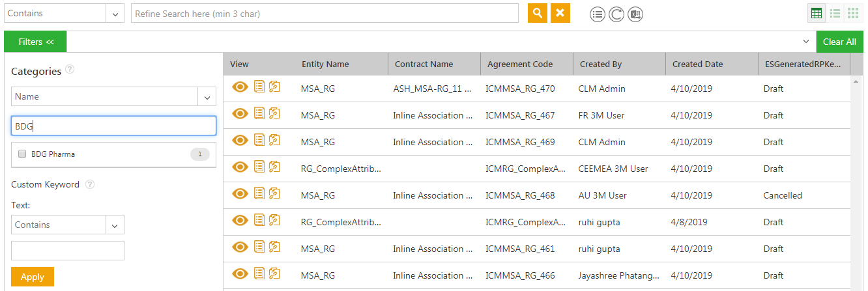This screenshot has height=291, width=868.
Task: Switch to the table grid view icon
Action: click(816, 13)
